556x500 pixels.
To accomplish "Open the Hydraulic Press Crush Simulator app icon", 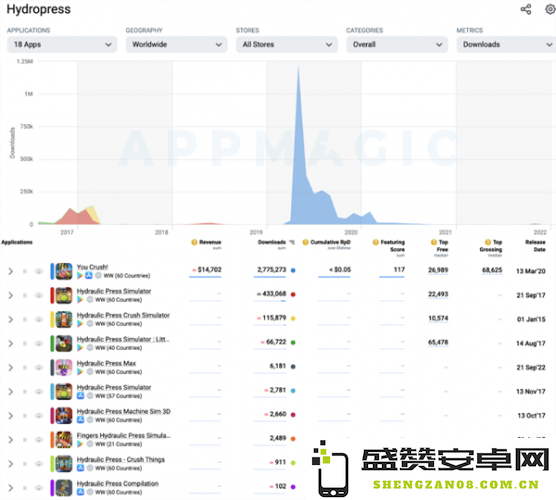I will [64, 320].
